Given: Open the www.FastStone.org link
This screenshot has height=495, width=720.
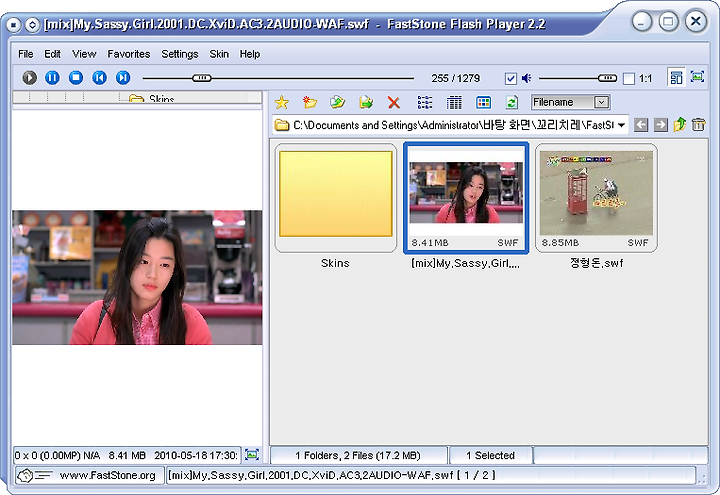Looking at the screenshot, I should [108, 475].
